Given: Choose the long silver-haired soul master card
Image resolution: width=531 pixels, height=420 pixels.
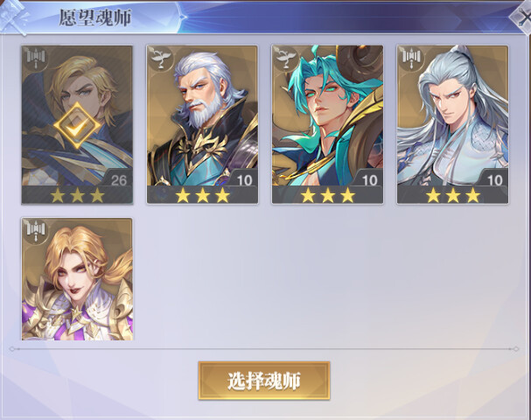Looking at the screenshot, I should [452, 124].
